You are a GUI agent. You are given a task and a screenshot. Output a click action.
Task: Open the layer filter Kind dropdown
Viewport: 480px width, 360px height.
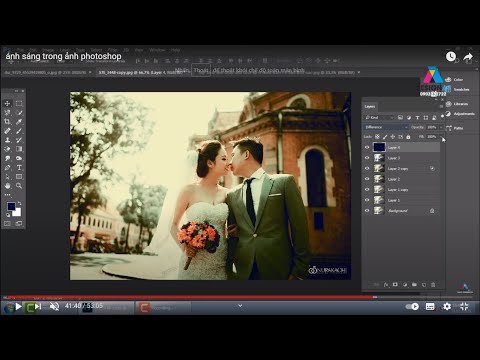click(379, 117)
